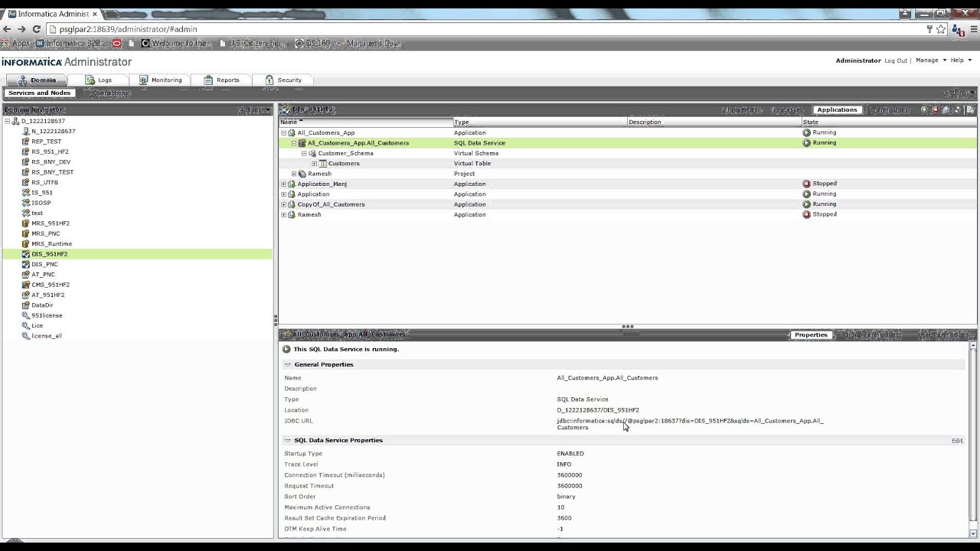
Task: Switch to the Permissions view tab
Action: tap(890, 109)
